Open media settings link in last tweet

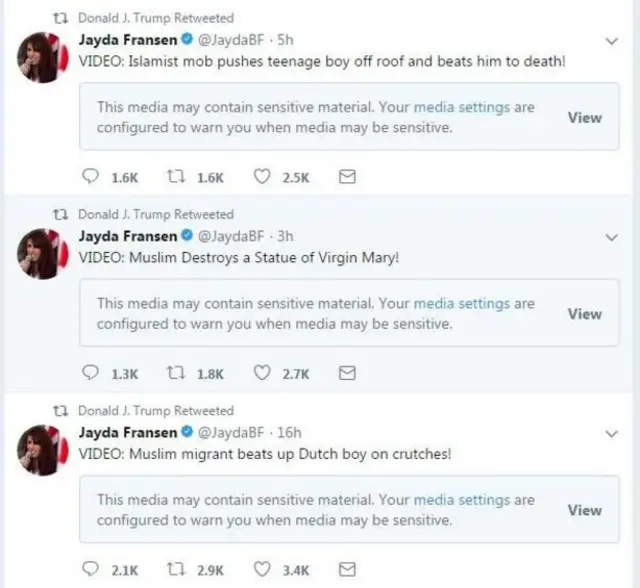[461, 500]
